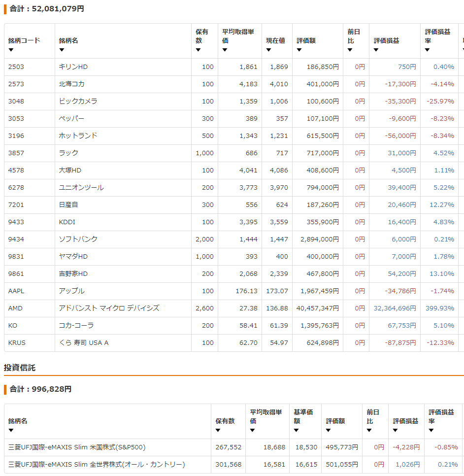The height and width of the screenshot is (476, 464).
Task: Sort investment trusts by 評価損益率 arrow
Action: 431,430
